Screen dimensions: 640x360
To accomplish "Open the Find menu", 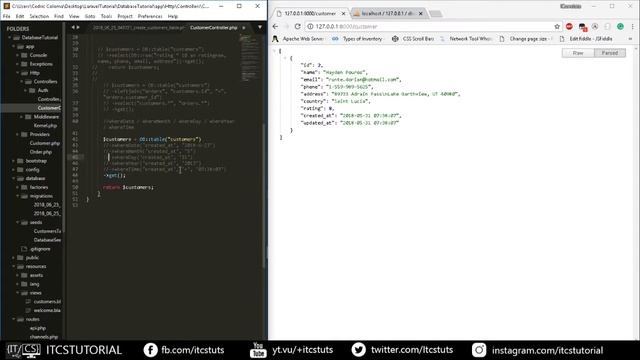I will (x=59, y=16).
